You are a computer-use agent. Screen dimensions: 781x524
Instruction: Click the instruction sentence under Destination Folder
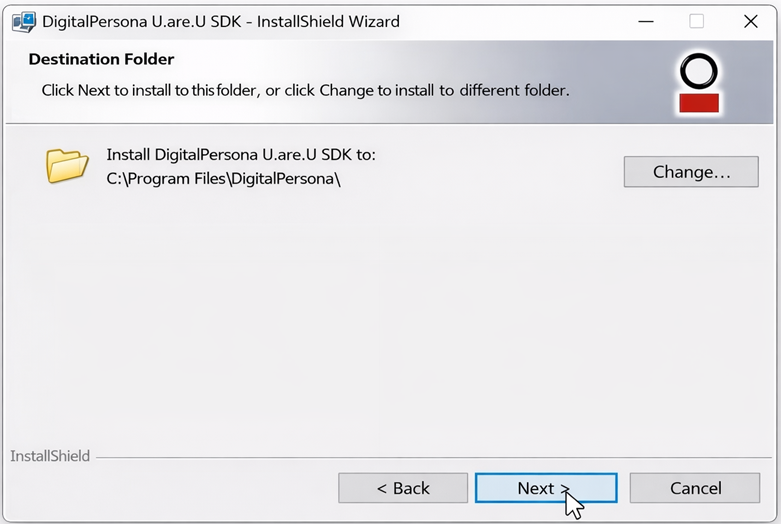[x=305, y=90]
